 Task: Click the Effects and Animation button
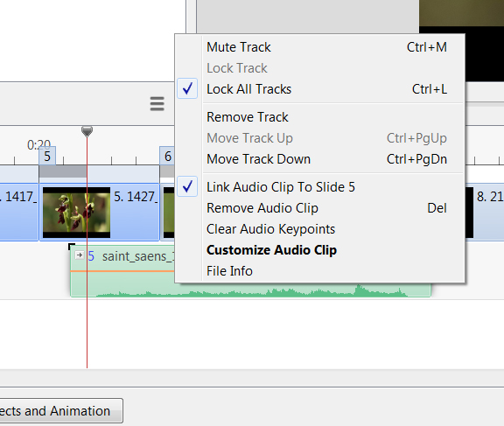[x=61, y=410]
